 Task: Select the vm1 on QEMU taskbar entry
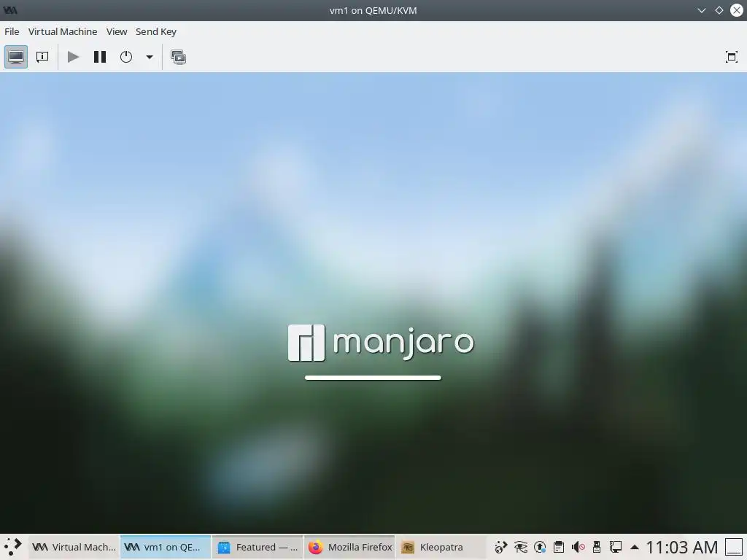(x=165, y=547)
